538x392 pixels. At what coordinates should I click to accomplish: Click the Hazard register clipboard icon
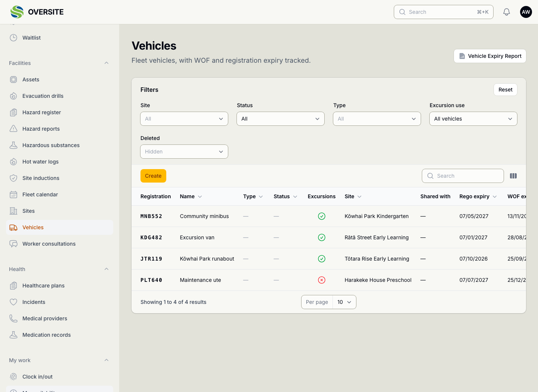pos(13,112)
